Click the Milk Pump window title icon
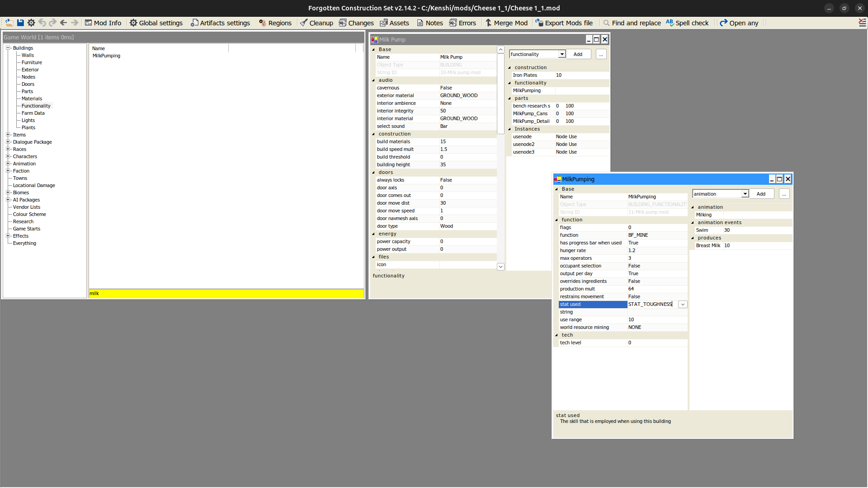The image size is (868, 488). pos(374,40)
